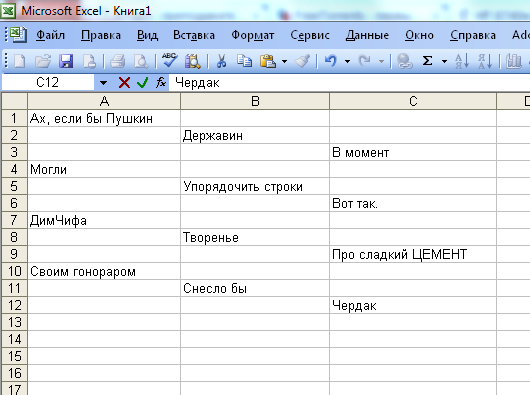The image size is (530, 395).
Task: Select column C header
Action: click(413, 101)
